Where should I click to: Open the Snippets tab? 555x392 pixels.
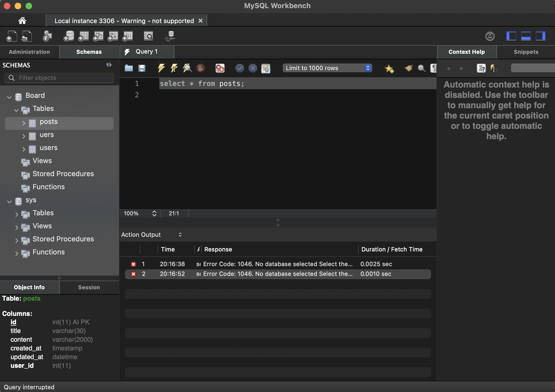(x=526, y=52)
